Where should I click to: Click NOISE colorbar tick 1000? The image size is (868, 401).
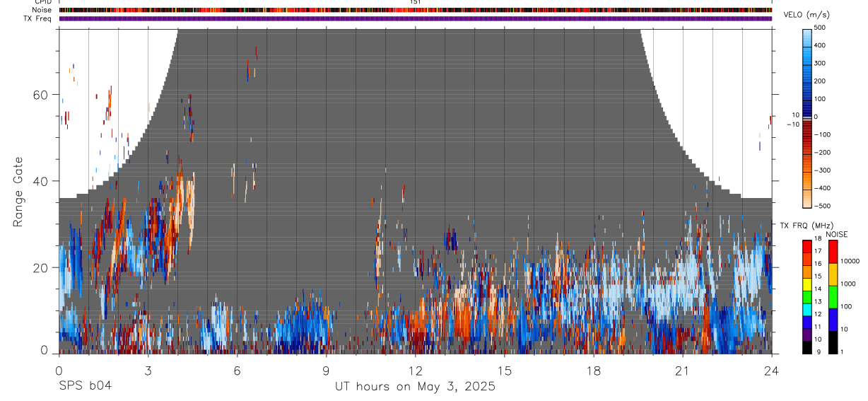pos(848,284)
